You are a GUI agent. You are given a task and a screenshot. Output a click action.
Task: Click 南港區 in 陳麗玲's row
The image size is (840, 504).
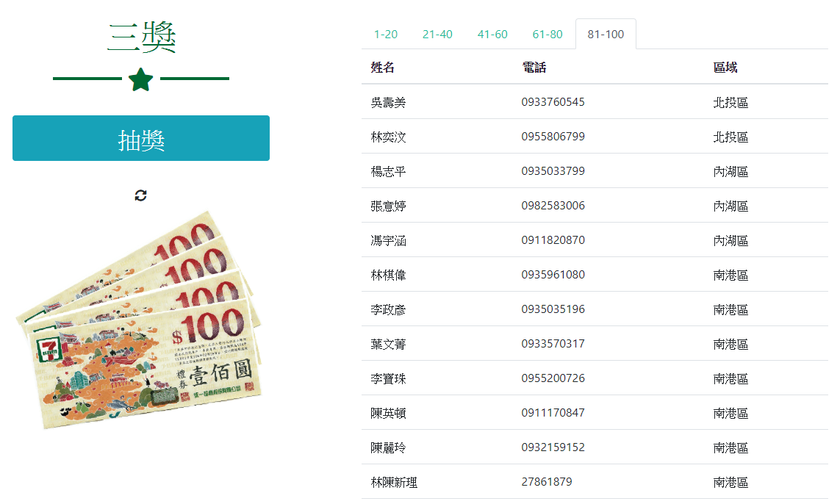click(x=730, y=447)
